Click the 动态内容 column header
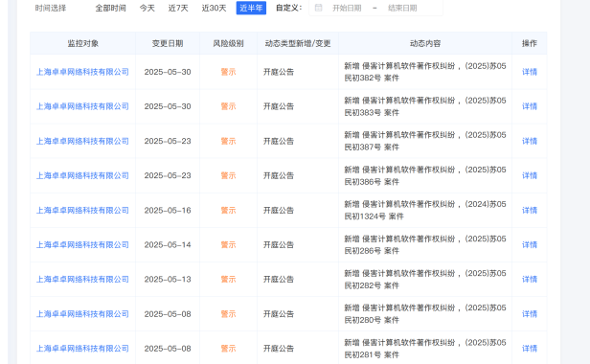Screen dimensions: 590x364 (425, 44)
